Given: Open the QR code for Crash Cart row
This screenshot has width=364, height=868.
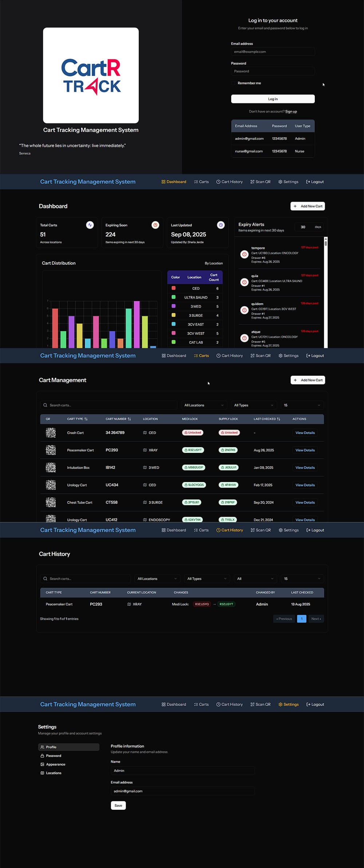Looking at the screenshot, I should pos(51,433).
